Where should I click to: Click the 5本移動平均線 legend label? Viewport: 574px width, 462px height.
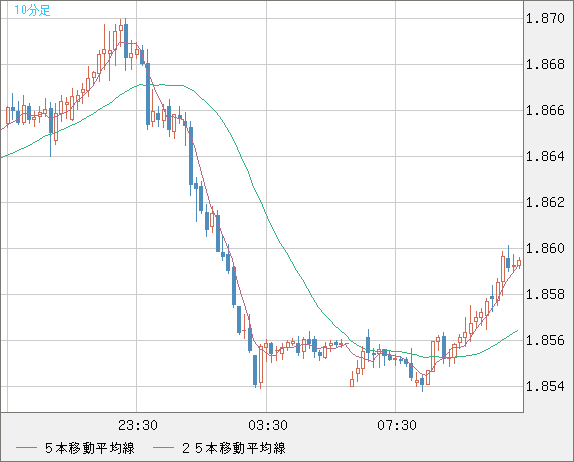[90, 448]
